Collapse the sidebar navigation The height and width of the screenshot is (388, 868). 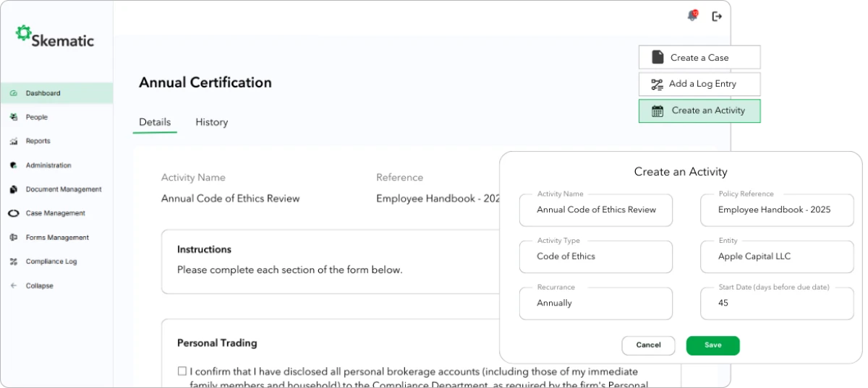pyautogui.click(x=39, y=286)
